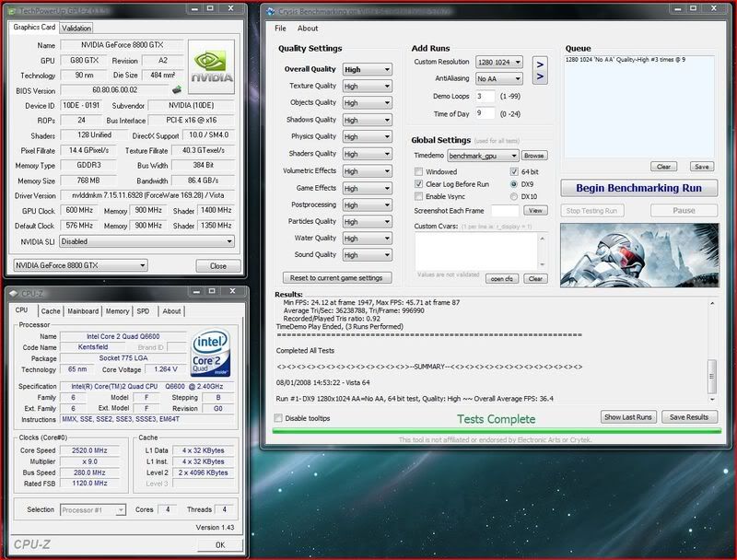Open the Sound Quality dropdown
737x560 pixels.
(x=367, y=255)
